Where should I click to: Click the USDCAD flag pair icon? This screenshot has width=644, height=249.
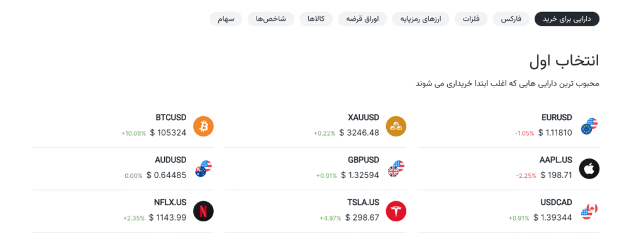click(589, 211)
